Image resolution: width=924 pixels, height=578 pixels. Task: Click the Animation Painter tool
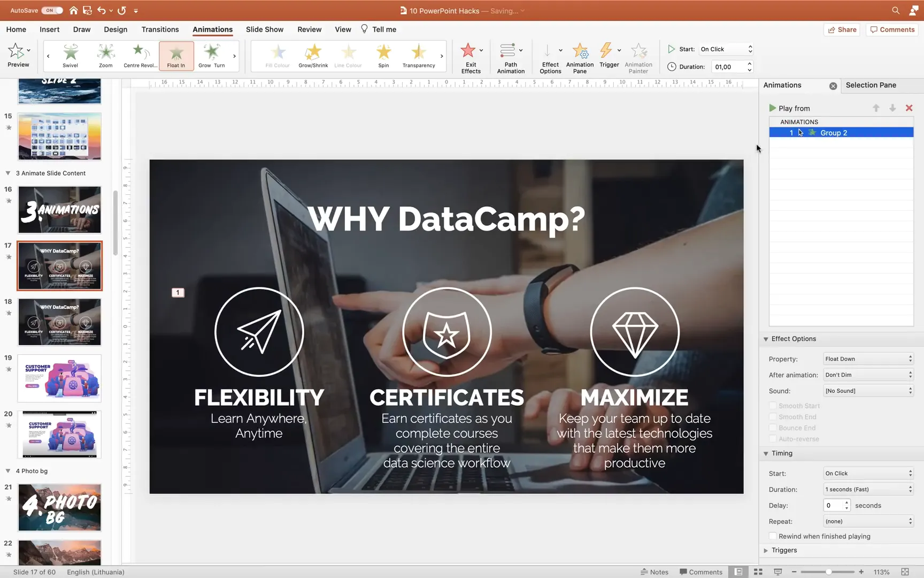tap(638, 57)
